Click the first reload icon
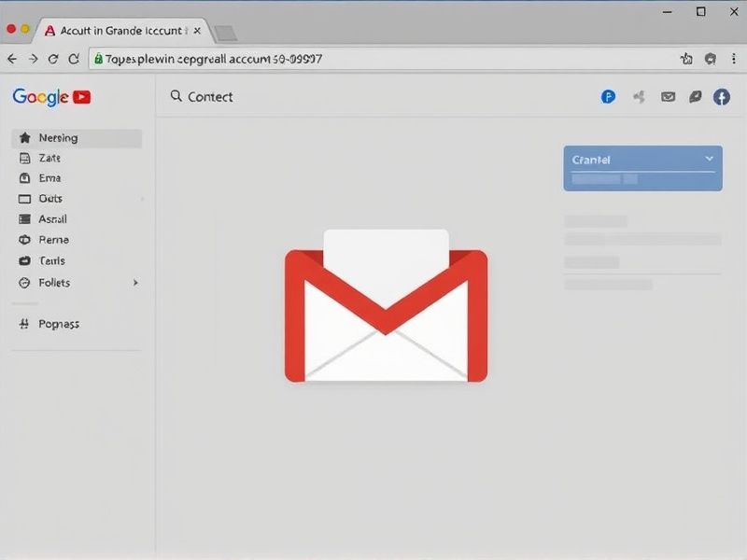 coord(53,59)
